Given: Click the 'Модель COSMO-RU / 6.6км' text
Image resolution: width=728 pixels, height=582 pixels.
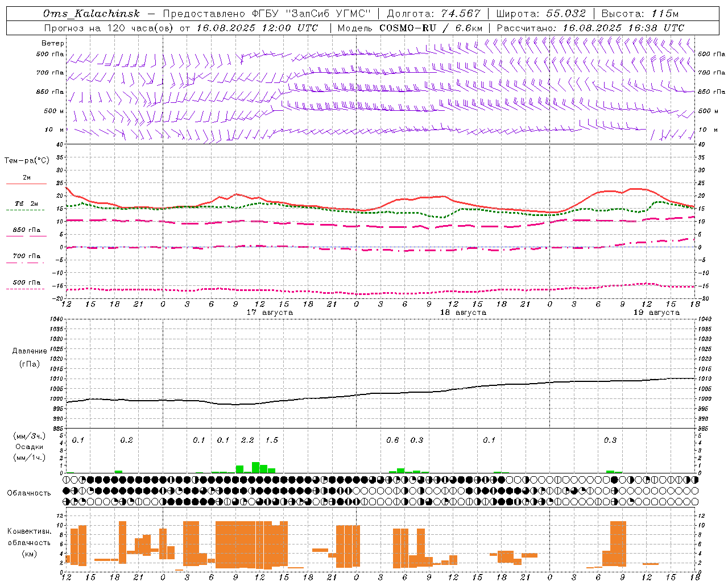Looking at the screenshot, I should [410, 28].
